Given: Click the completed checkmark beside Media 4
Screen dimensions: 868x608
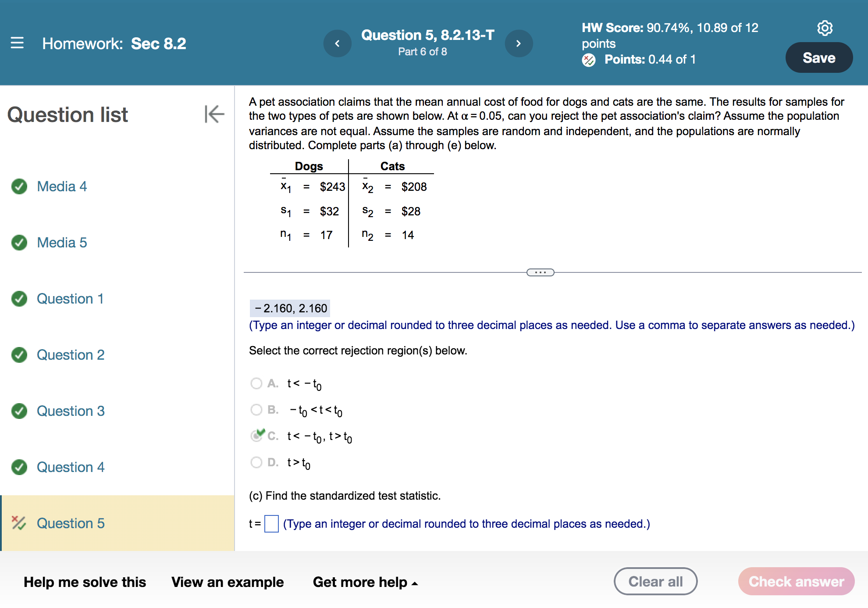Looking at the screenshot, I should tap(19, 186).
